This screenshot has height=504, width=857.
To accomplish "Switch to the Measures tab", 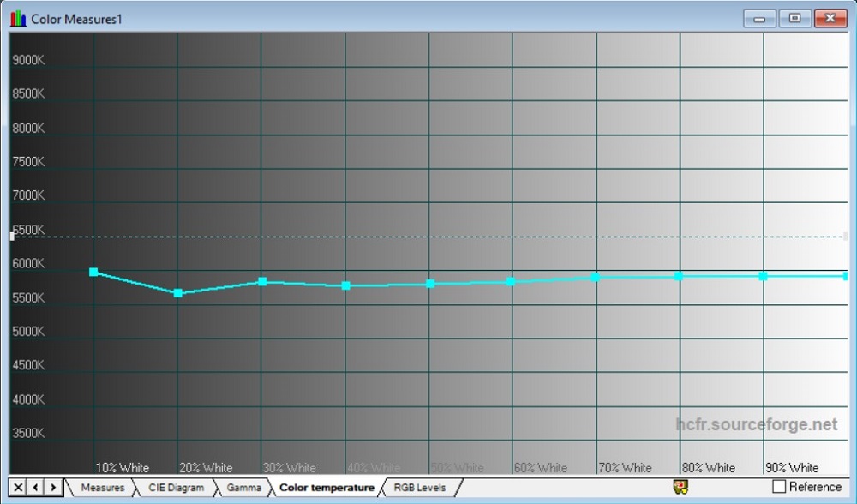I will [103, 487].
